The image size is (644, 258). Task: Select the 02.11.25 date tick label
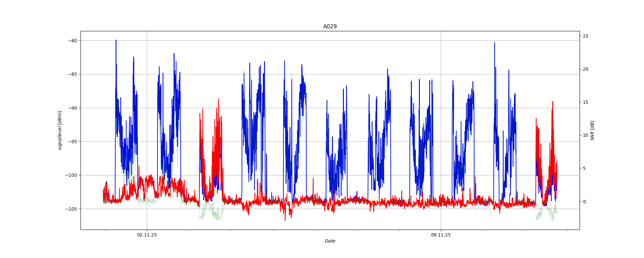147,235
